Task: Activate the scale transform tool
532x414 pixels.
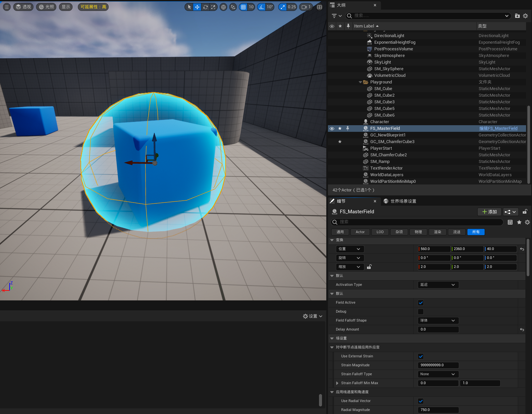Action: click(x=213, y=7)
